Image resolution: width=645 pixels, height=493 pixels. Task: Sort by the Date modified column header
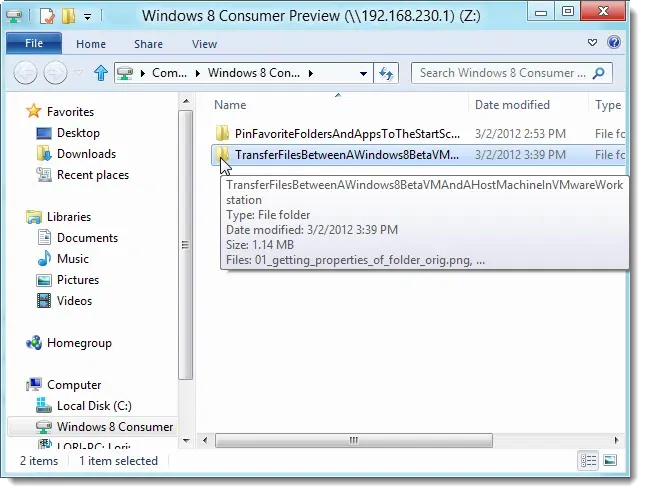click(x=512, y=105)
